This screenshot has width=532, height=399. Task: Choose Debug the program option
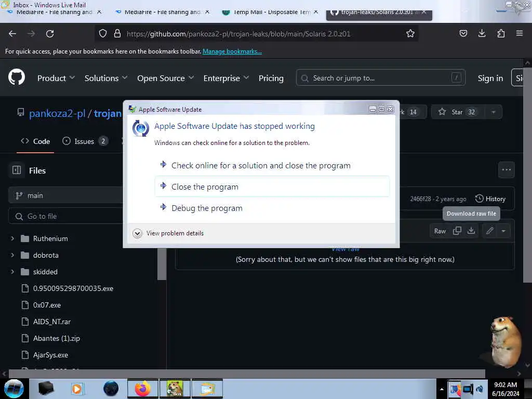272,208
